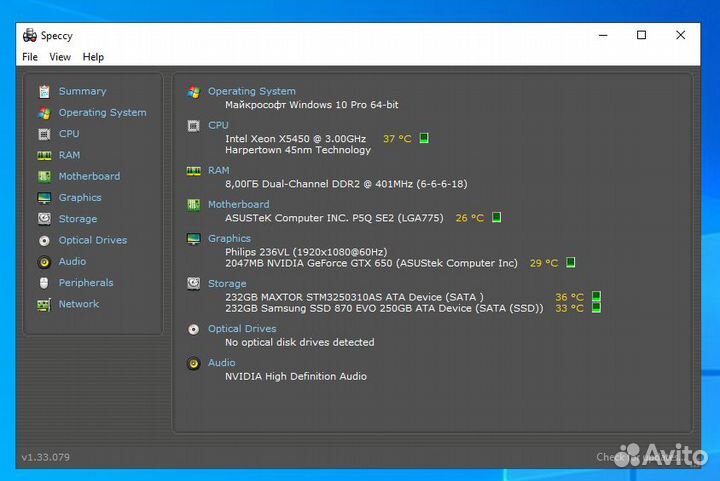Image resolution: width=720 pixels, height=481 pixels.
Task: Click the Optical Drives heading in summary pane
Action: point(242,329)
